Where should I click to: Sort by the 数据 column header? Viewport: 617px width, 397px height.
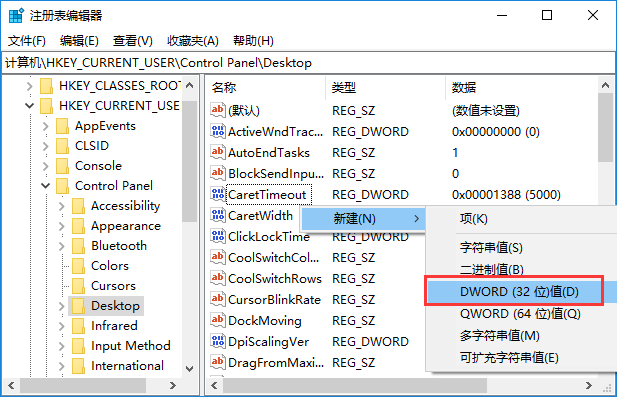click(521, 87)
